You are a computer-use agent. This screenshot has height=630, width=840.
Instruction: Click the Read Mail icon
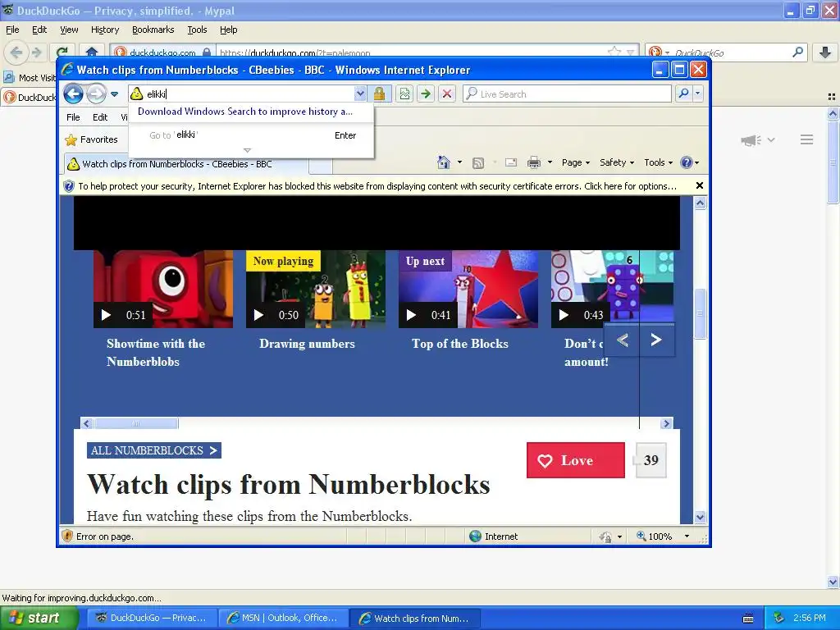click(x=510, y=163)
